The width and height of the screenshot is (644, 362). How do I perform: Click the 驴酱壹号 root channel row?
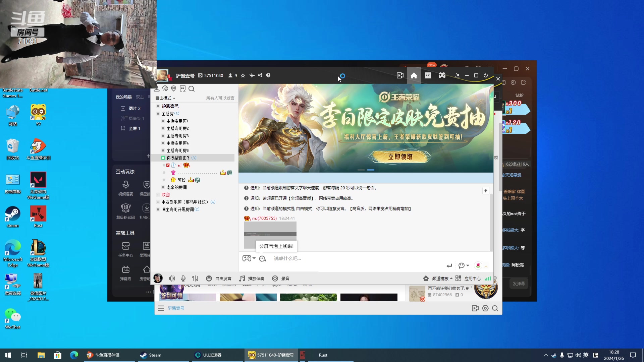point(170,106)
